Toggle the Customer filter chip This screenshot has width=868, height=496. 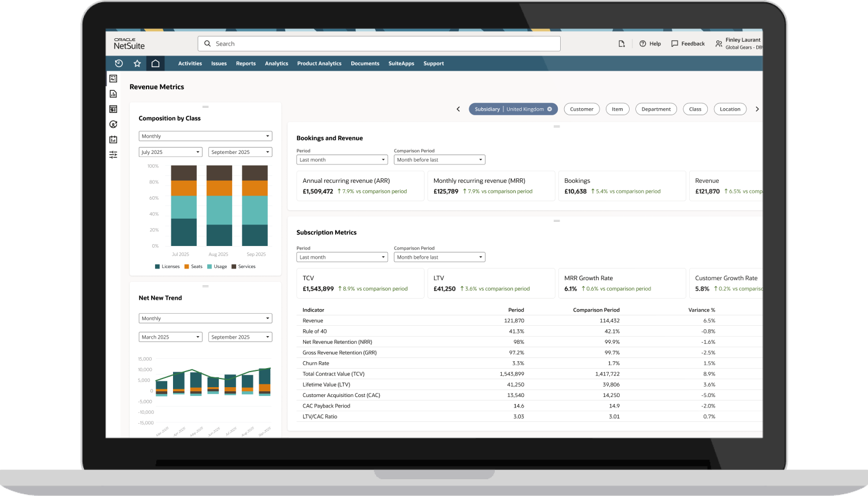pos(582,109)
